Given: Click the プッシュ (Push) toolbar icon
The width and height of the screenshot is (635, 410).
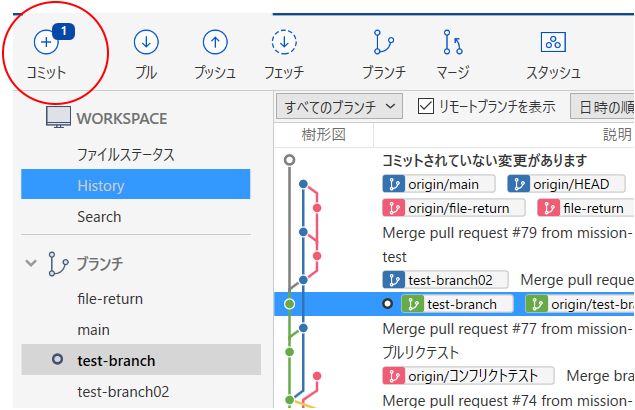Looking at the screenshot, I should (x=213, y=43).
